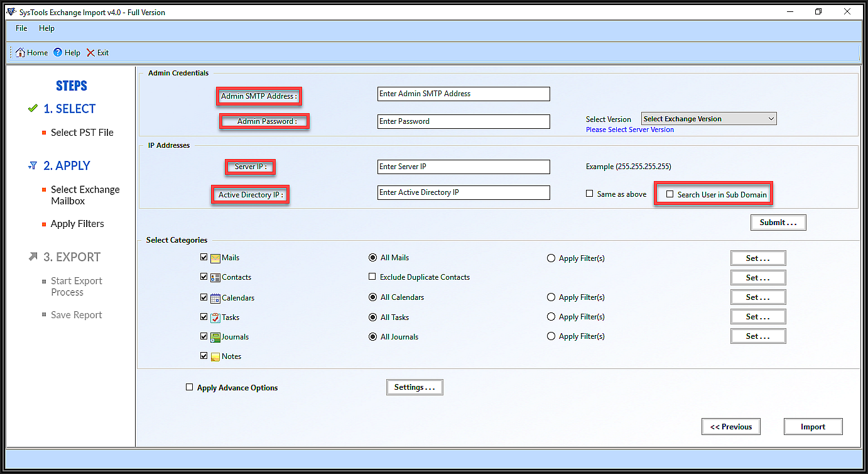Open advance options Settings button
Image resolution: width=868 pixels, height=474 pixels.
coord(415,387)
